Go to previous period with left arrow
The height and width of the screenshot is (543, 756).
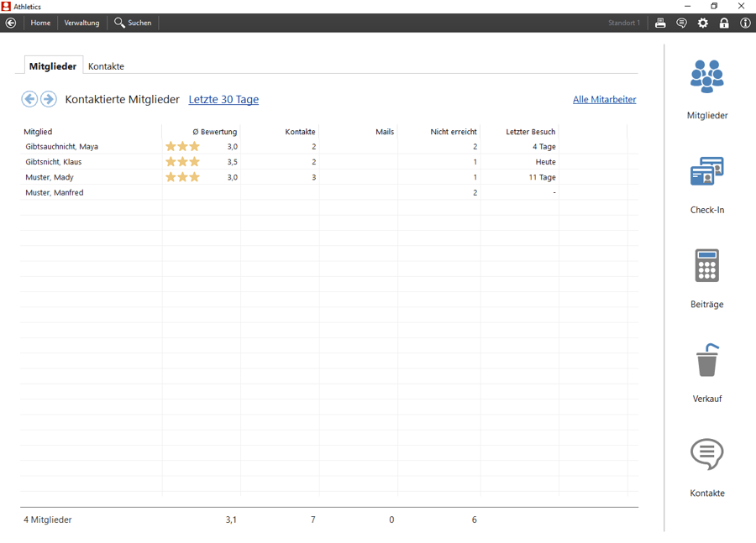(29, 99)
